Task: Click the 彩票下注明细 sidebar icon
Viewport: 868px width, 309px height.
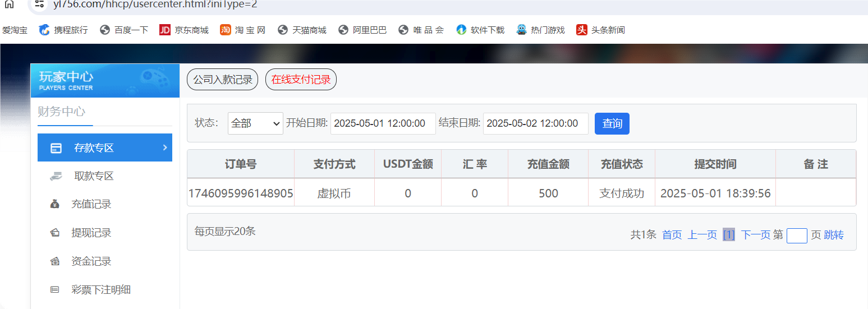Action: pyautogui.click(x=55, y=290)
